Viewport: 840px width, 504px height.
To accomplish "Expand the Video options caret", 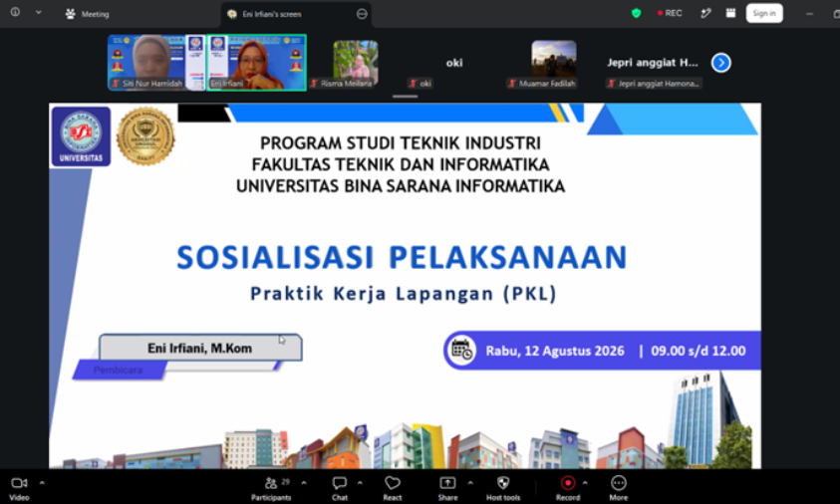I will [x=42, y=482].
